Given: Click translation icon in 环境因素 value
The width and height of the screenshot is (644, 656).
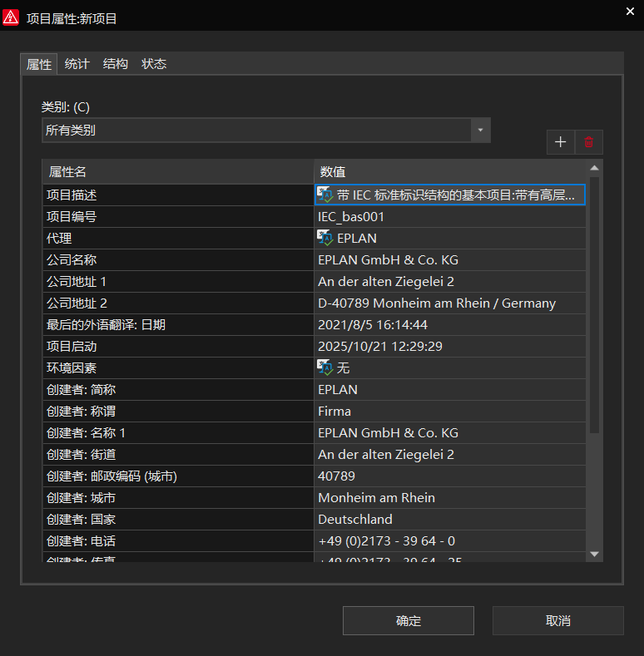Looking at the screenshot, I should 325,367.
